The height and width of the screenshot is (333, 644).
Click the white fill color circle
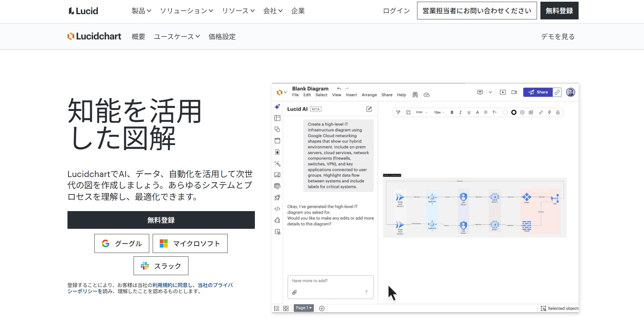coord(505,112)
